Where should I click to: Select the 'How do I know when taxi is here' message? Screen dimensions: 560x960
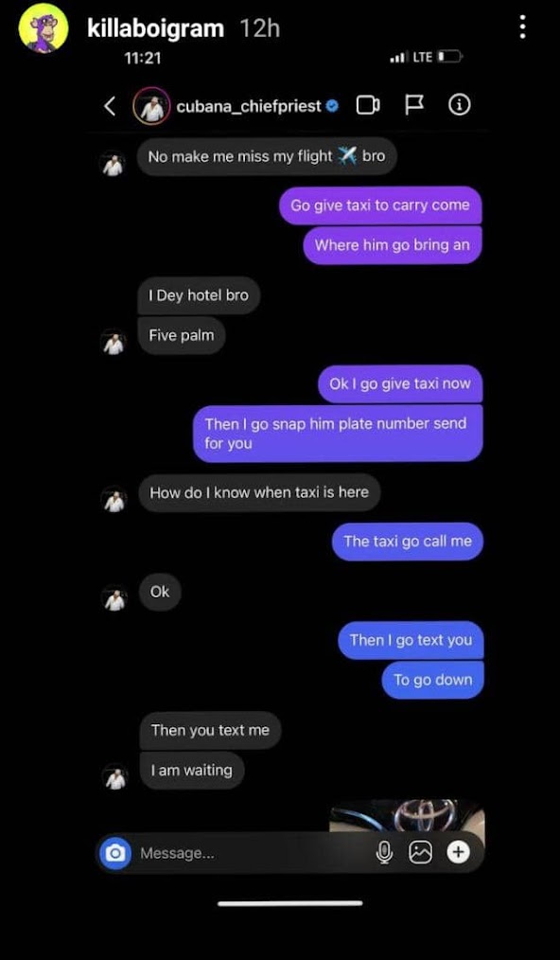tap(259, 492)
